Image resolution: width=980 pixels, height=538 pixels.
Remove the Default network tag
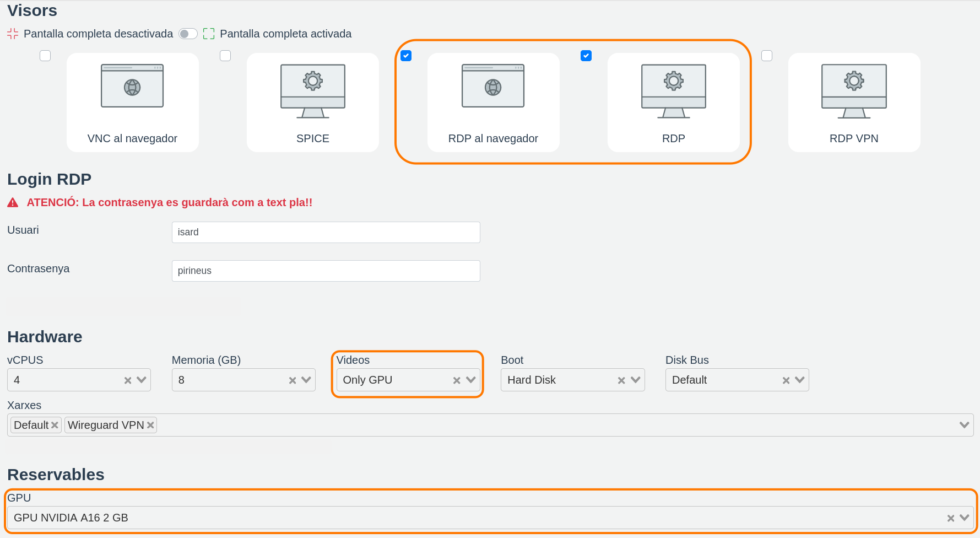click(x=55, y=425)
